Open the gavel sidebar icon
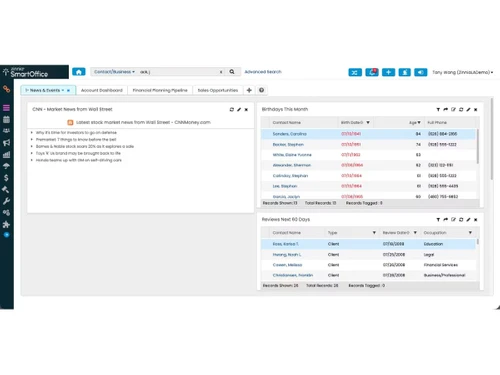The width and height of the screenshot is (500, 375). pos(6,189)
